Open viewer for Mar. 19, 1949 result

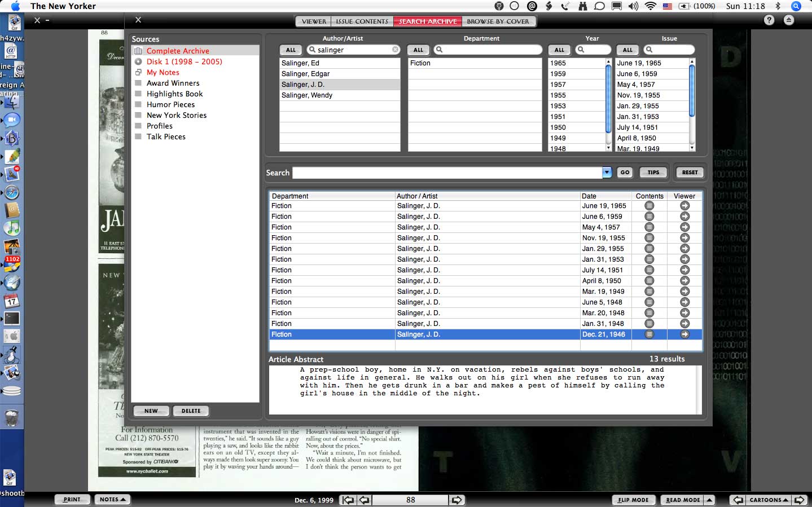pyautogui.click(x=684, y=292)
